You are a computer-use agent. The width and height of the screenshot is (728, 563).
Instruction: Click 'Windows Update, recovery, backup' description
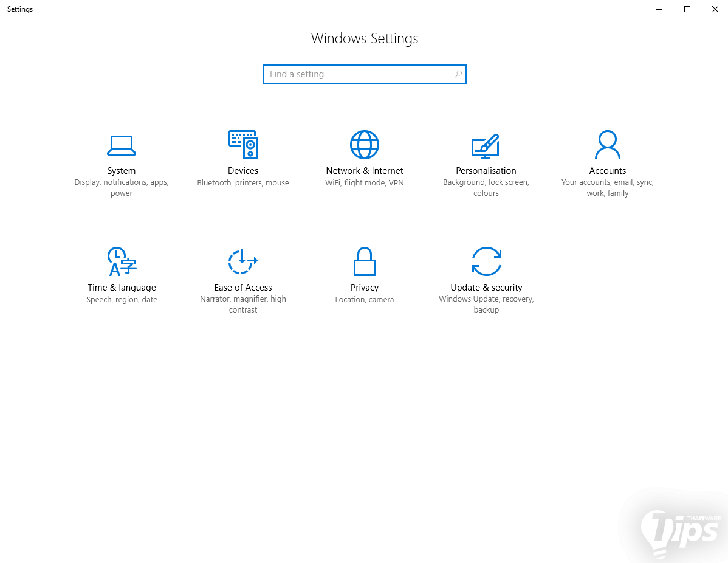pyautogui.click(x=486, y=304)
